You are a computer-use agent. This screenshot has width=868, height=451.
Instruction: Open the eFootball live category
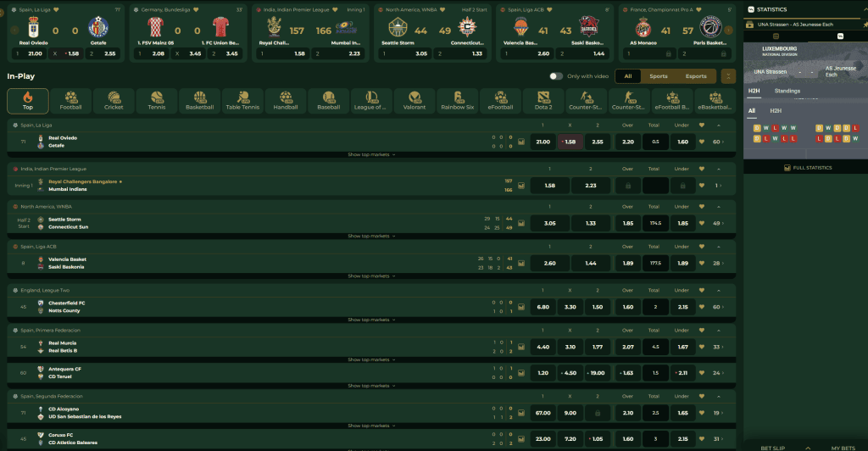500,101
